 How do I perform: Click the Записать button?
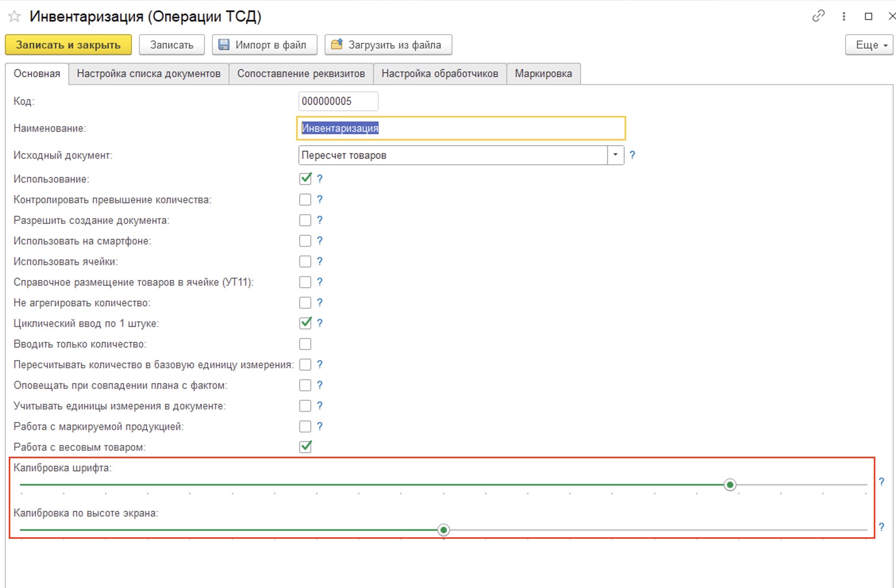(172, 45)
